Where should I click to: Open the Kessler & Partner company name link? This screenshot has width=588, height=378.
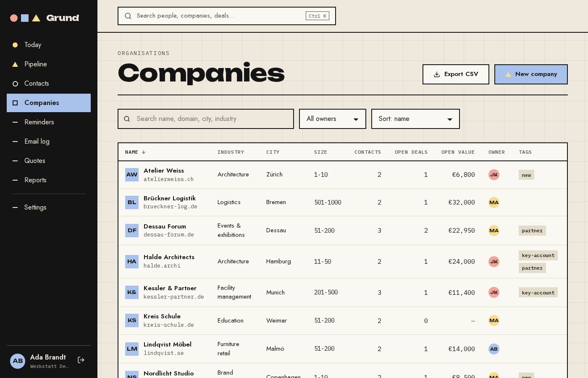170,288
